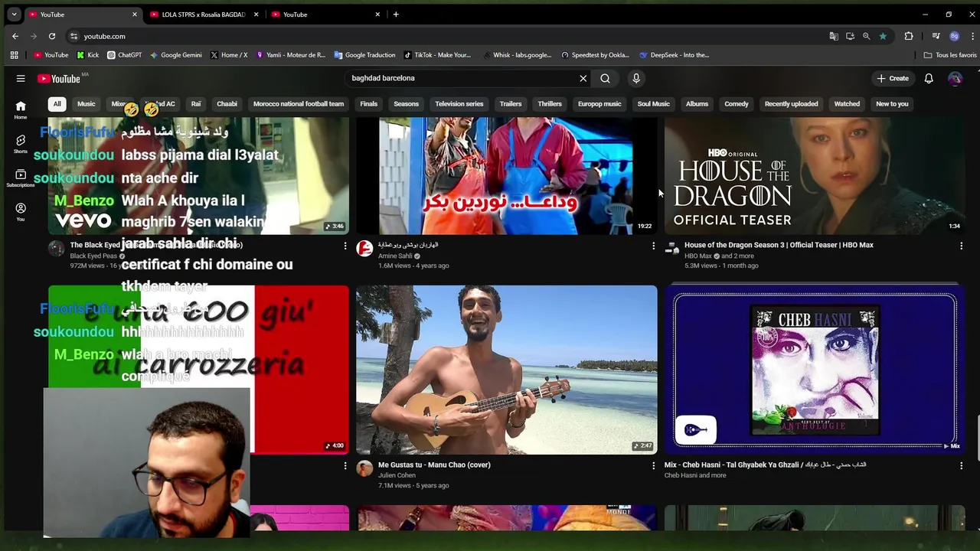Open the Google Traduction bookmark
Screen dimensions: 980x551
coord(364,55)
